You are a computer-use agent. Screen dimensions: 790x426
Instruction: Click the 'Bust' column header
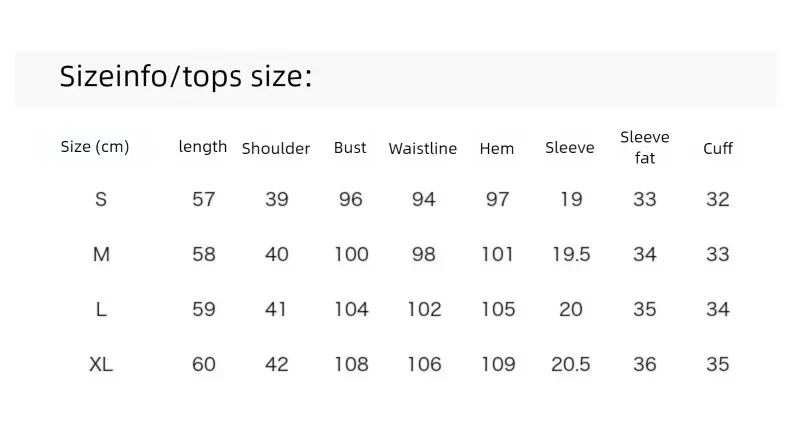(350, 148)
